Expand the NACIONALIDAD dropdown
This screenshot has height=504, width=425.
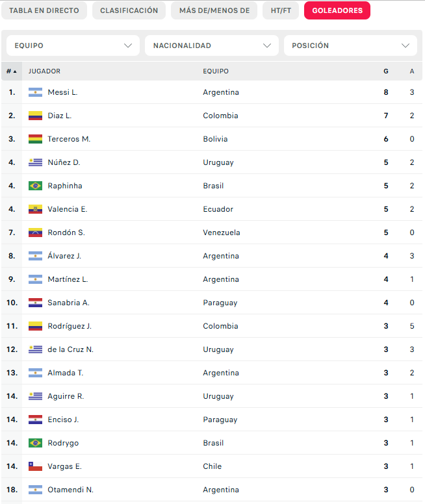[212, 45]
